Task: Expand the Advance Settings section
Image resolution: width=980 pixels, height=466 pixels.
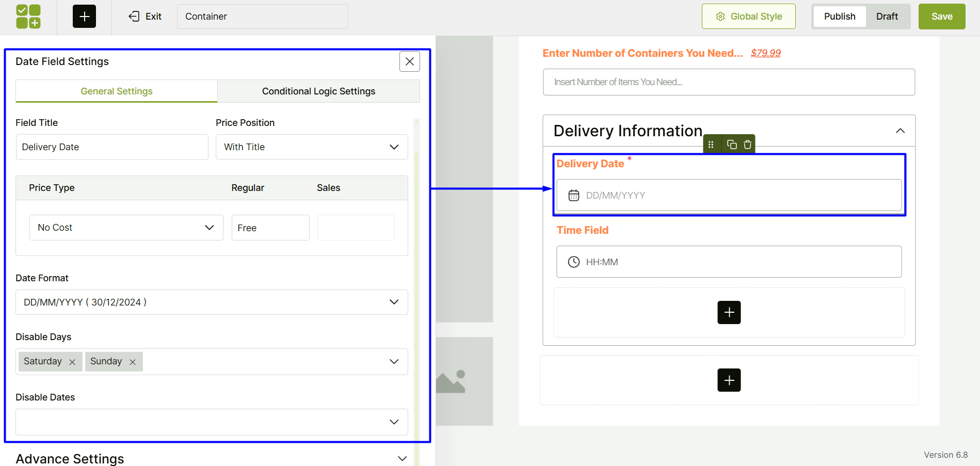Action: [x=402, y=458]
